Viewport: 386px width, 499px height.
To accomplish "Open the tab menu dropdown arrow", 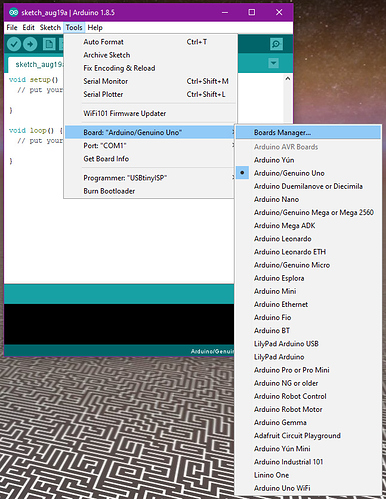I will [273, 63].
